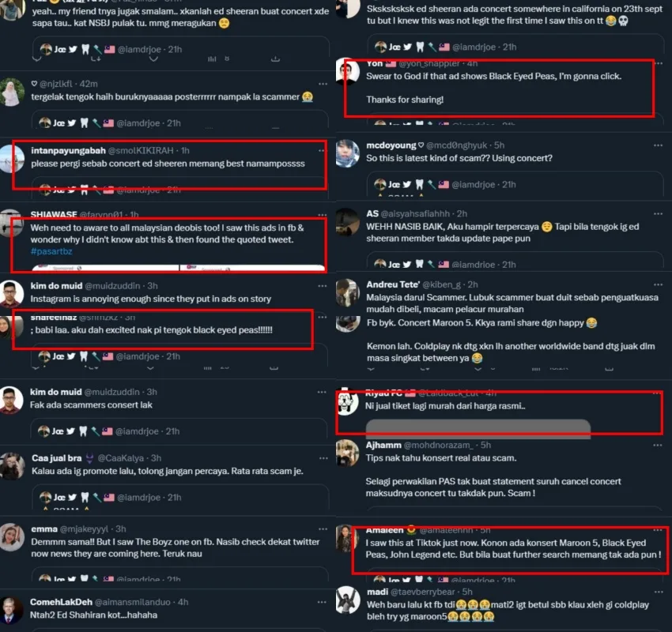
Task: Open @smolKIKIRAH's profile handle
Action: 141,151
